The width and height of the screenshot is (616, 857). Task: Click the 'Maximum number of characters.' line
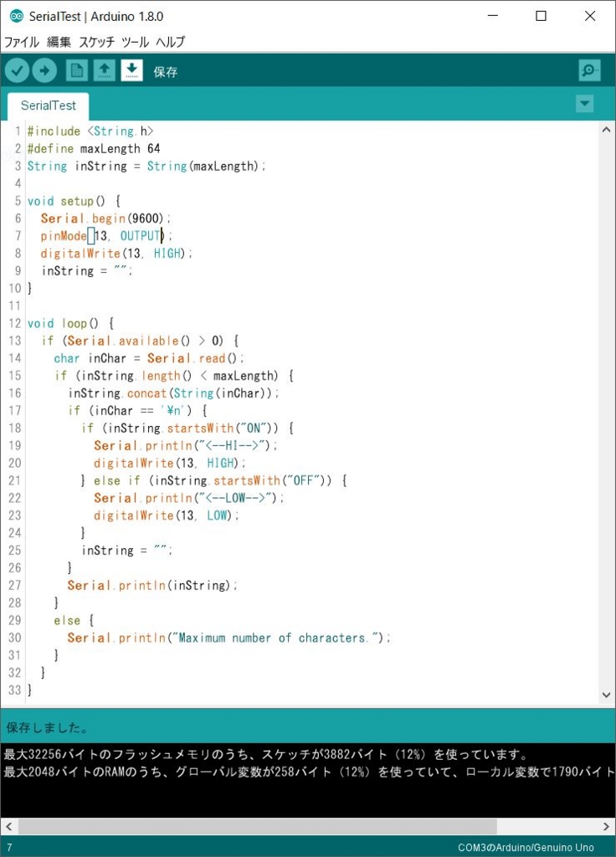point(229,639)
